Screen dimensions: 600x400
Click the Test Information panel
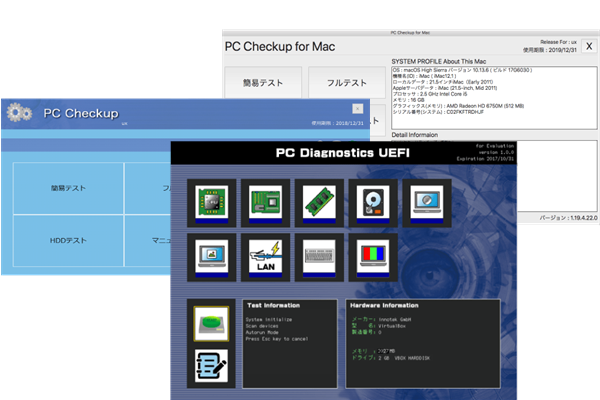(x=290, y=344)
